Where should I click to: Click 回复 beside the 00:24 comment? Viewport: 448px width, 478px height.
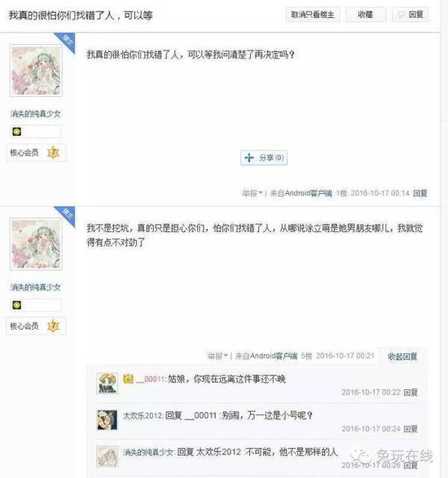point(411,429)
